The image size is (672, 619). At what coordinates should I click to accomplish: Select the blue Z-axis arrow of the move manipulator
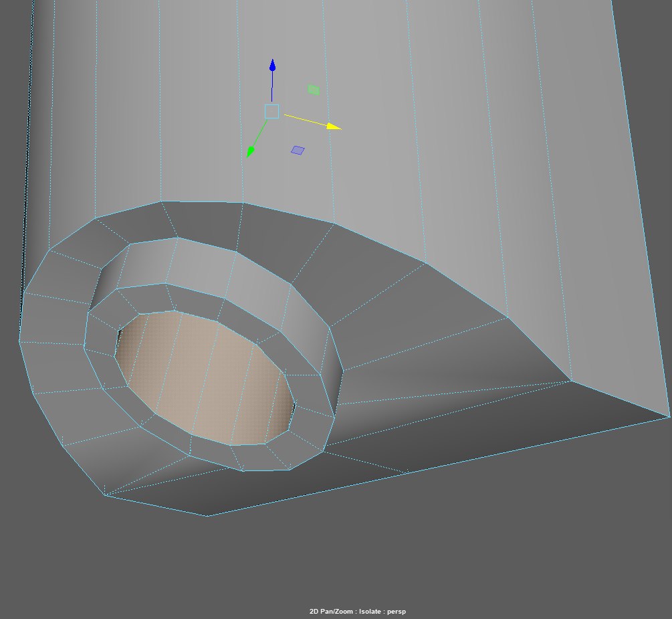coord(272,77)
